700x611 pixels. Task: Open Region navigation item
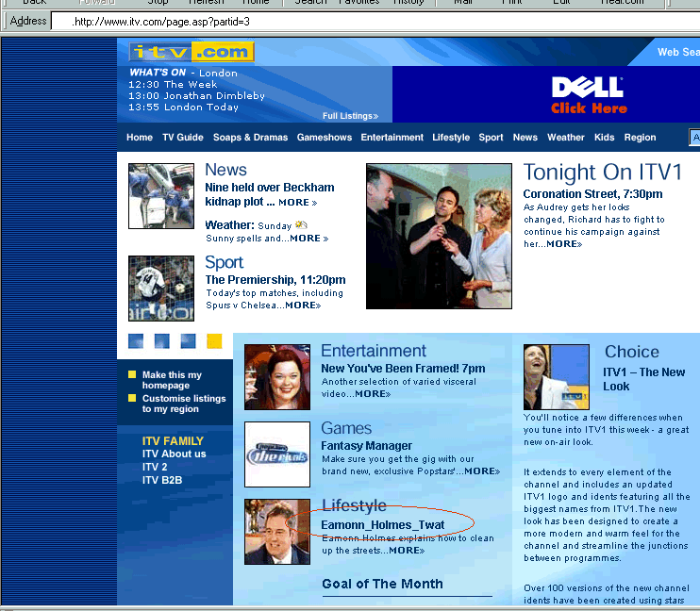(x=641, y=138)
